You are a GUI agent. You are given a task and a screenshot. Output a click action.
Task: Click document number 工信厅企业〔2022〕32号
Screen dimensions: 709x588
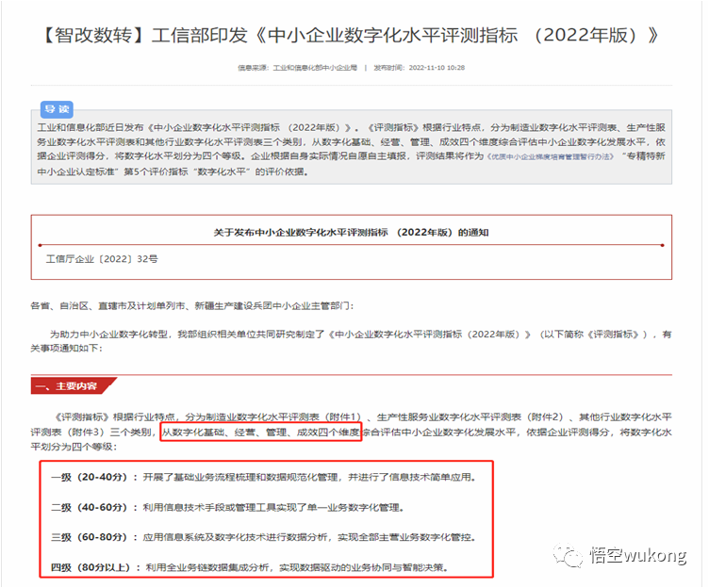102,259
